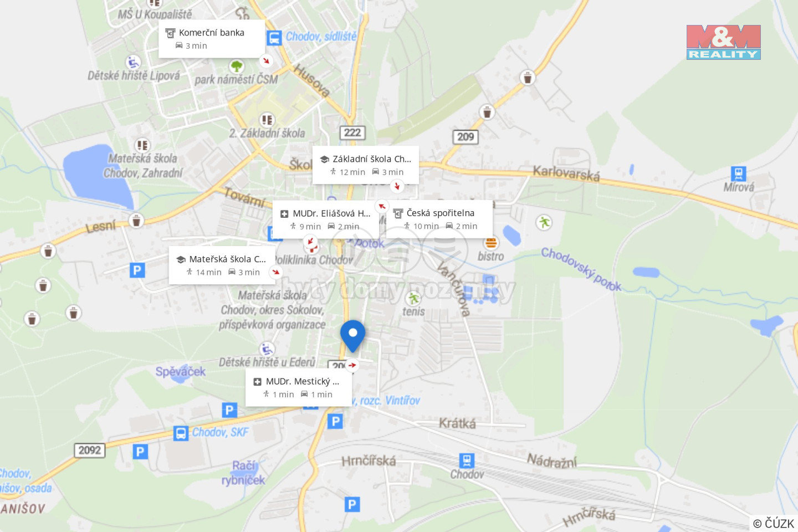Image resolution: width=798 pixels, height=532 pixels.
Task: Click the Chodov train station icon
Action: pyautogui.click(x=467, y=461)
